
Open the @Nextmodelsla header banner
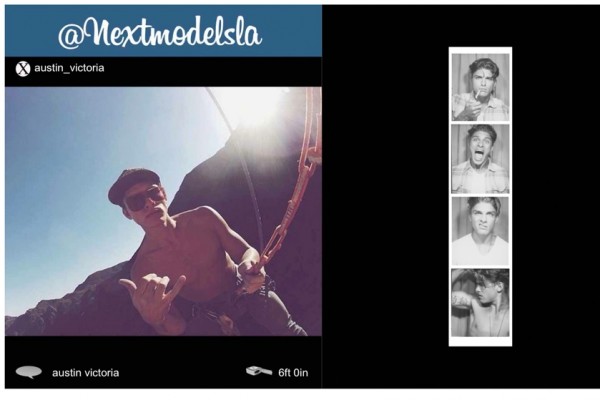(x=163, y=31)
